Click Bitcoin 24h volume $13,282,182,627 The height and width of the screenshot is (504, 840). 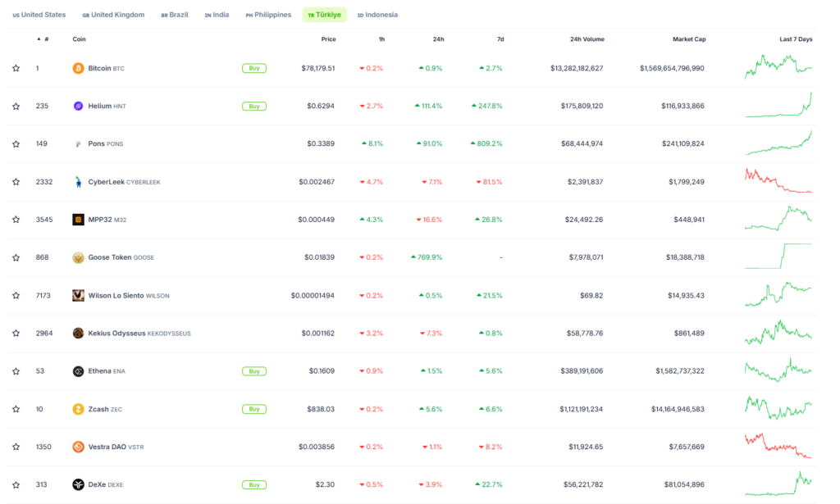577,69
